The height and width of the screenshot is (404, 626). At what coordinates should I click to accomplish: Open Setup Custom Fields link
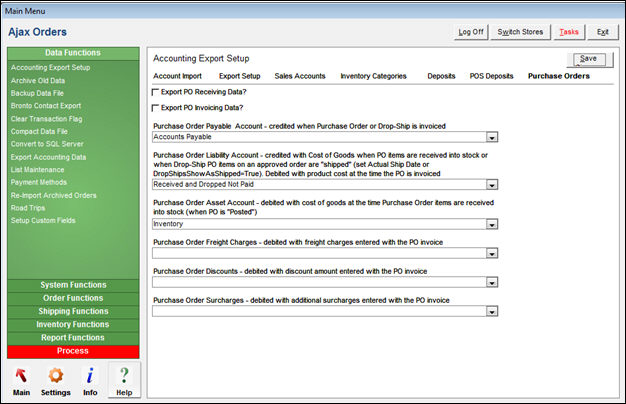point(43,220)
